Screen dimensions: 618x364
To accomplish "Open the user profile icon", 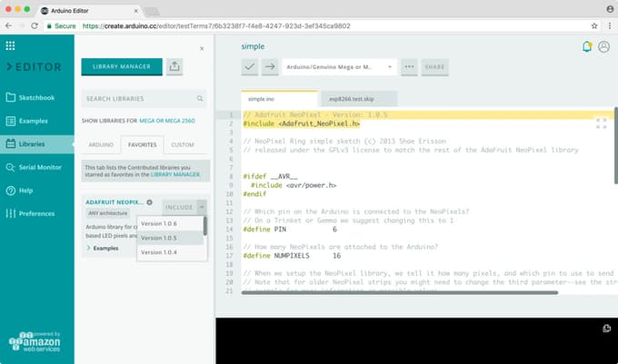I will click(603, 46).
